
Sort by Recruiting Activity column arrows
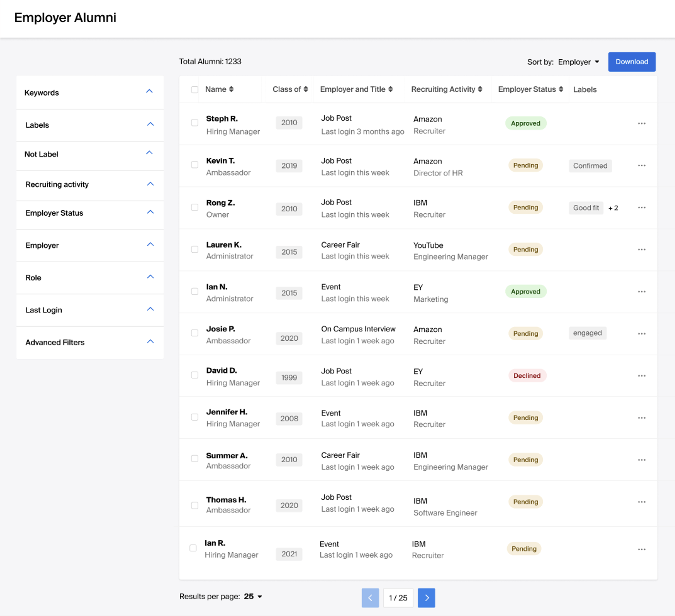pos(480,89)
